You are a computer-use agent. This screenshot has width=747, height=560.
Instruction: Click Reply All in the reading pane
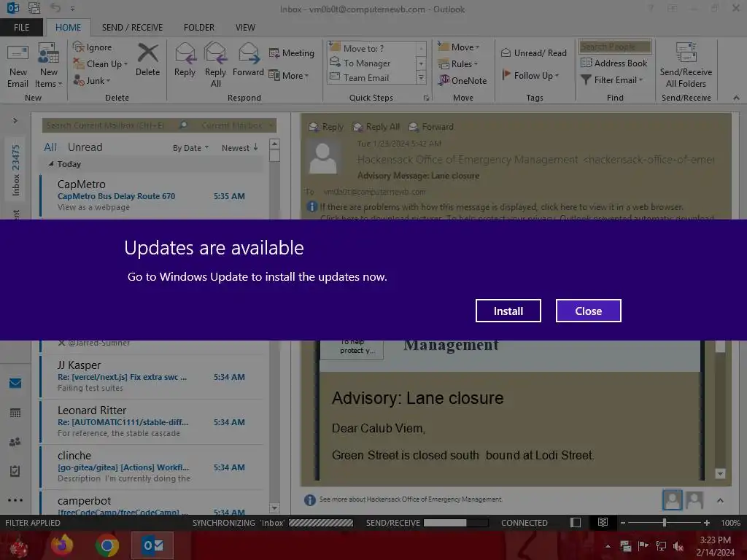click(376, 127)
